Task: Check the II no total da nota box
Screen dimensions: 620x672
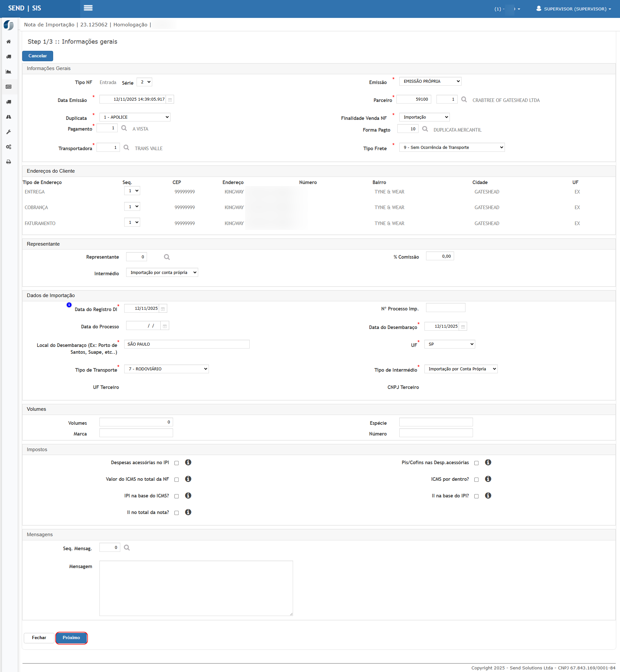Action: coord(176,513)
